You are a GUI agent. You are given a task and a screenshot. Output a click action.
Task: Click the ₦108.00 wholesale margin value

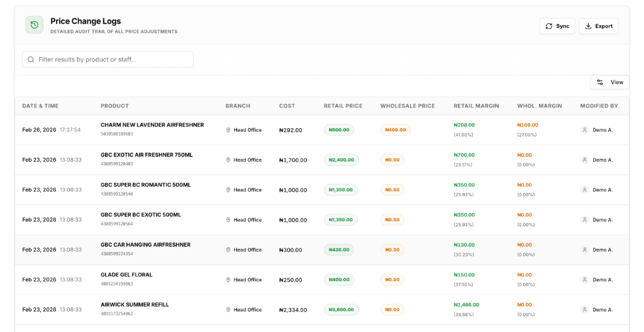point(528,125)
